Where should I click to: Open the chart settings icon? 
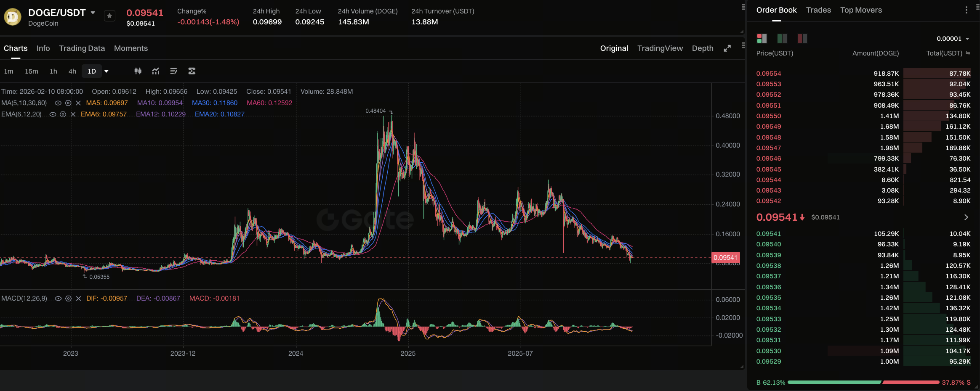point(192,71)
